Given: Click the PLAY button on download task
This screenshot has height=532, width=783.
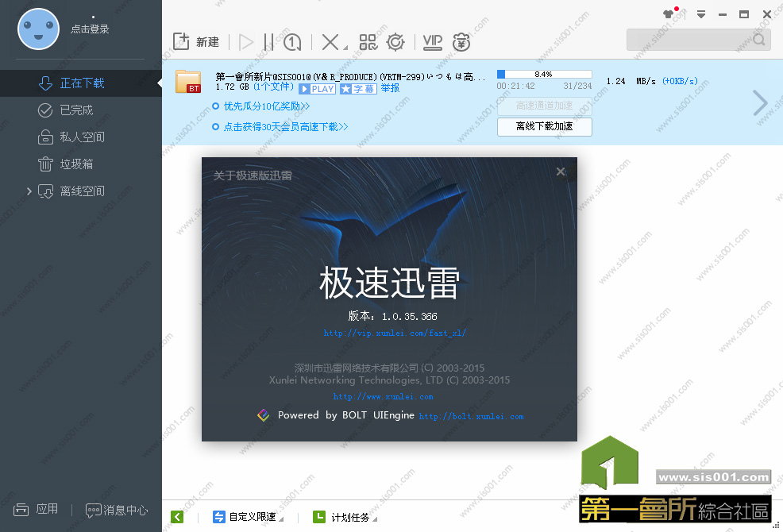Looking at the screenshot, I should coord(317,89).
